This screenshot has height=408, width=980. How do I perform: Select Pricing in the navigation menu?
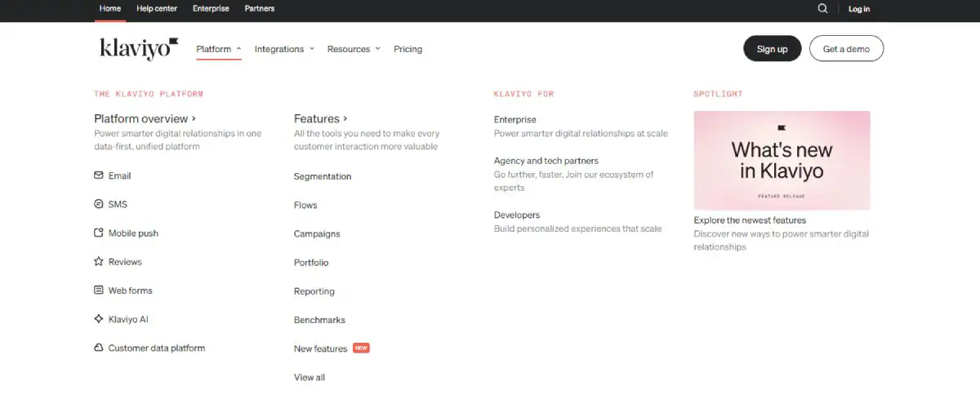point(408,49)
